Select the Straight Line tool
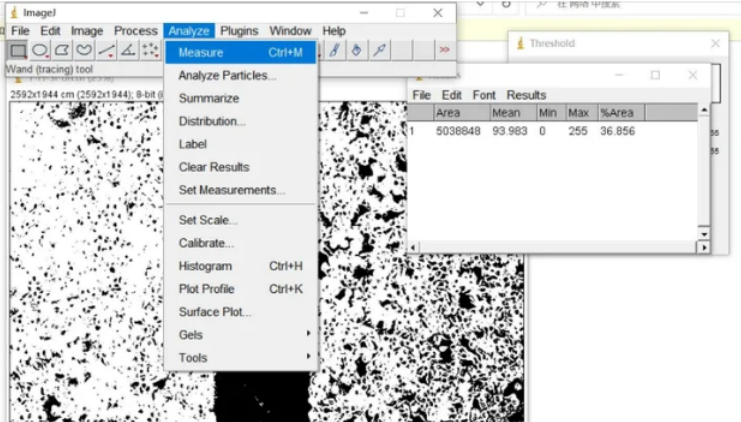The width and height of the screenshot is (741, 422). click(106, 50)
